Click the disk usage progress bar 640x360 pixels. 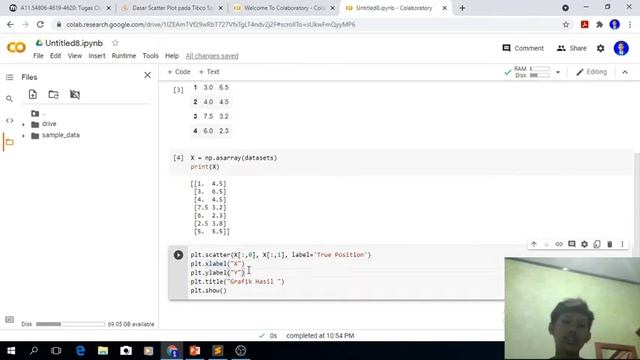(x=70, y=324)
